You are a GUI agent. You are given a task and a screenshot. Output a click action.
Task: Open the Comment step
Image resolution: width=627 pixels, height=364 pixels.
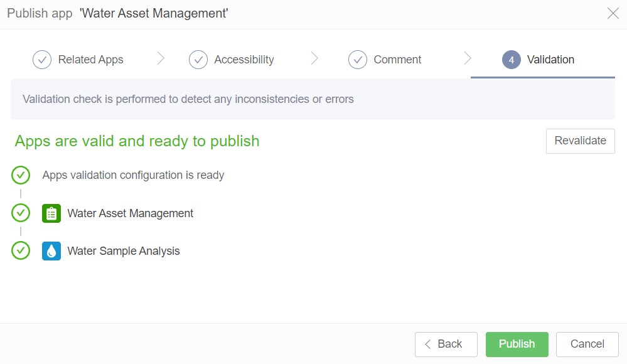click(x=397, y=60)
